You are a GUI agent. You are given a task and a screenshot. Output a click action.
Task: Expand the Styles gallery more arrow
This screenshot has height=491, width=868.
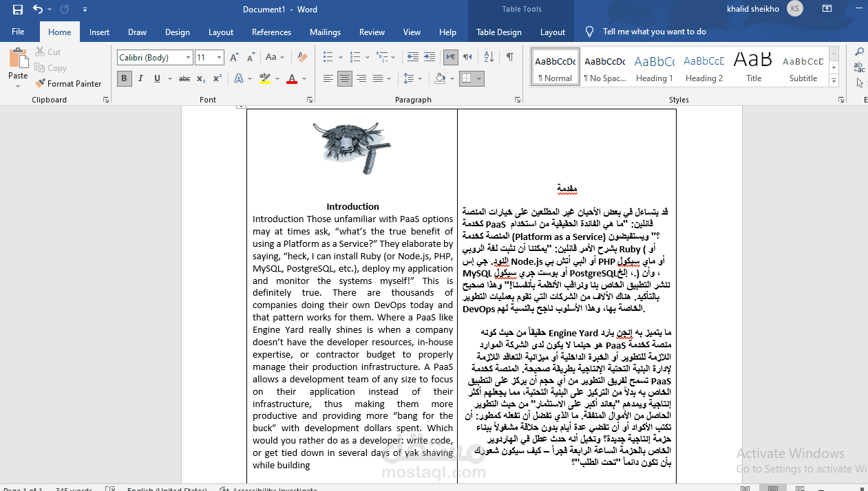(834, 80)
